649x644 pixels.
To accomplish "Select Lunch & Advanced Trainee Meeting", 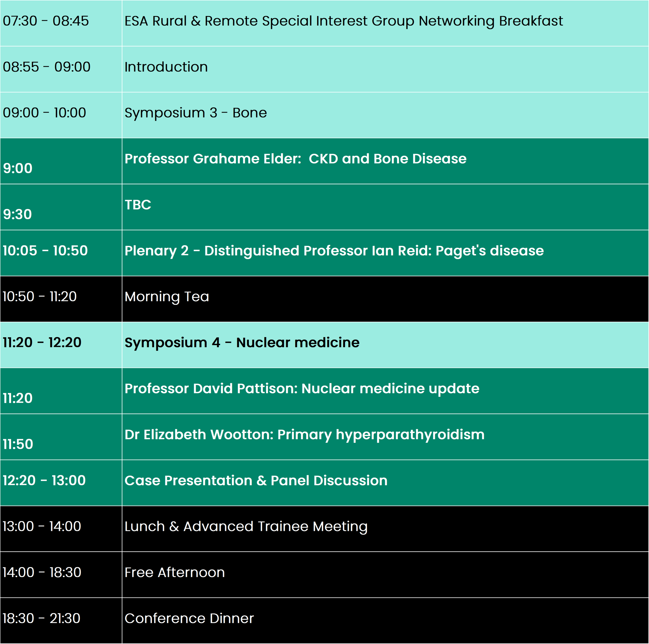I will [x=246, y=526].
